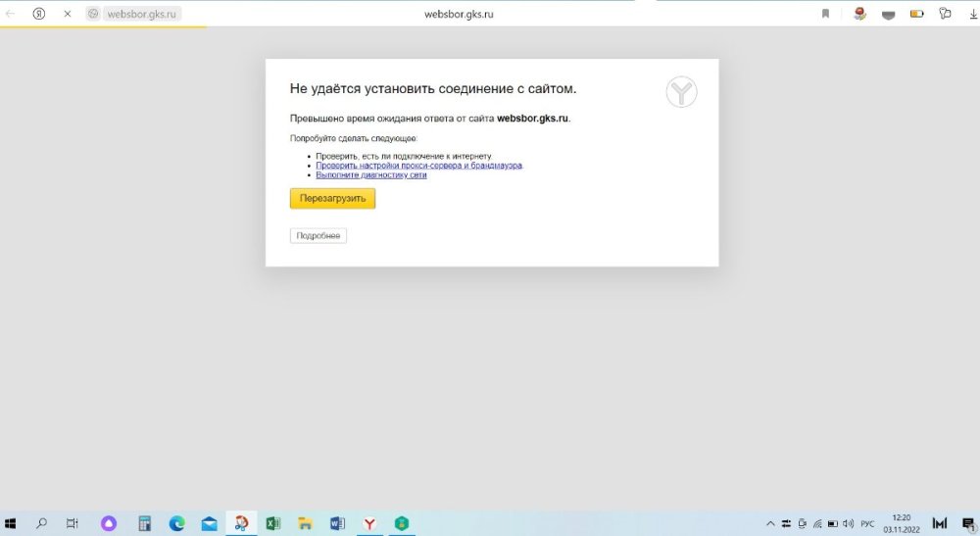Open the Calculator taskbar icon
Viewport: 980px width, 536px height.
144,523
